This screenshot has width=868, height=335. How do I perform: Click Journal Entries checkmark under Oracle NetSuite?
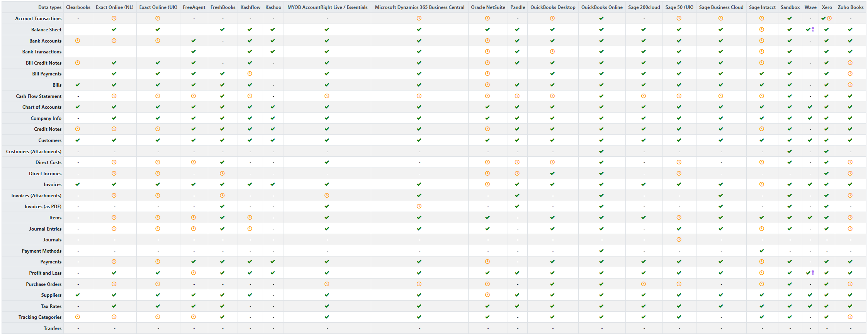click(488, 229)
